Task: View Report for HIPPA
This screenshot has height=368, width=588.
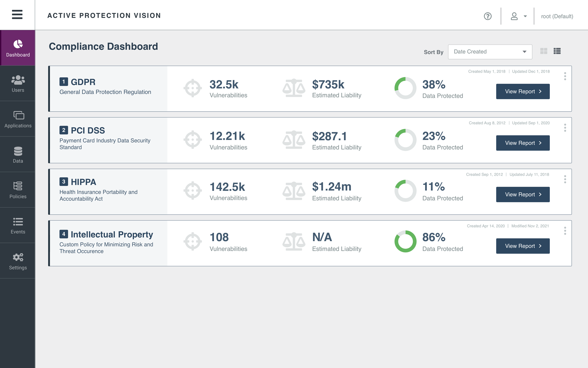Action: [523, 194]
